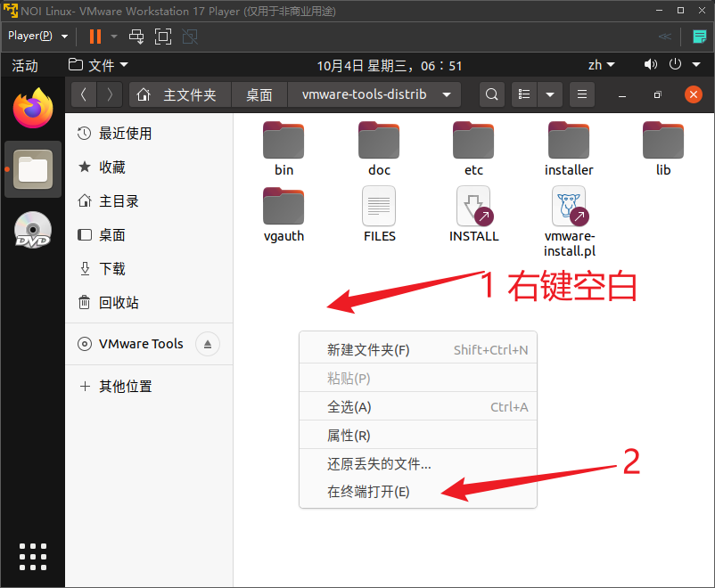Toggle the list view icon
Image resolution: width=715 pixels, height=588 pixels.
point(525,94)
